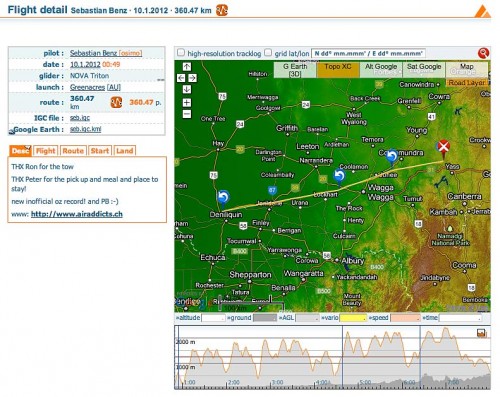Image resolution: width=500 pixels, height=397 pixels.
Task: Select Map layer button
Action: coord(467,70)
